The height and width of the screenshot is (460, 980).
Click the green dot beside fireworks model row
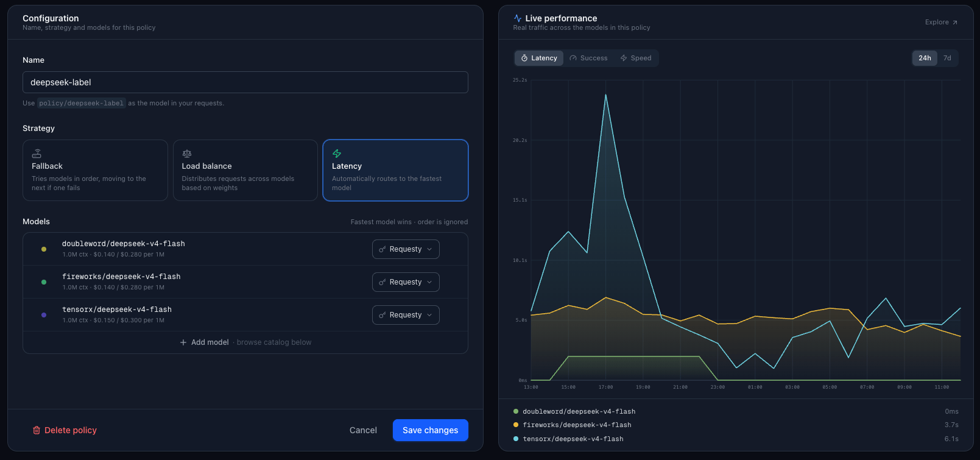(x=44, y=282)
